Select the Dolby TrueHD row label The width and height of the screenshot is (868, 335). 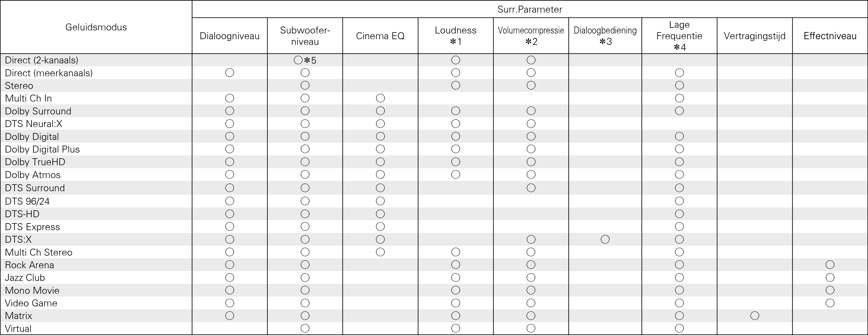pos(35,162)
